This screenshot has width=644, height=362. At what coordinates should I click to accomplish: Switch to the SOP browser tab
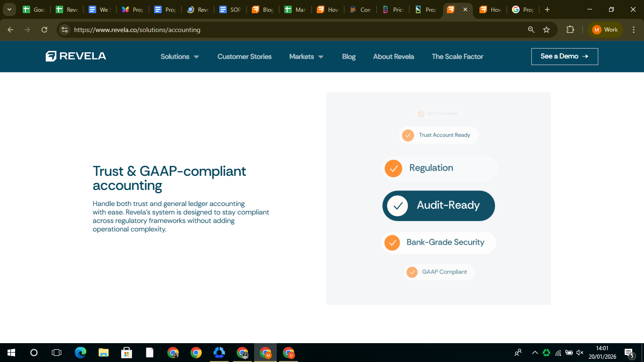(x=230, y=9)
